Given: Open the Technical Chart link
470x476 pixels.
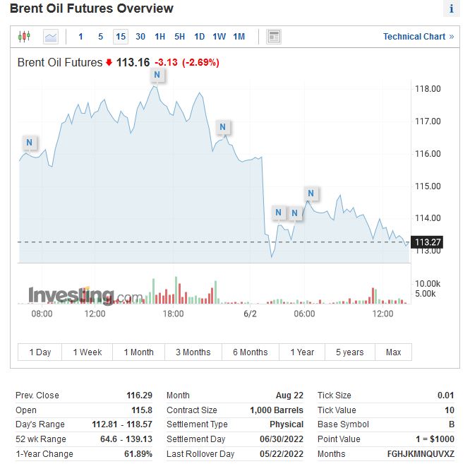Looking at the screenshot, I should 418,37.
